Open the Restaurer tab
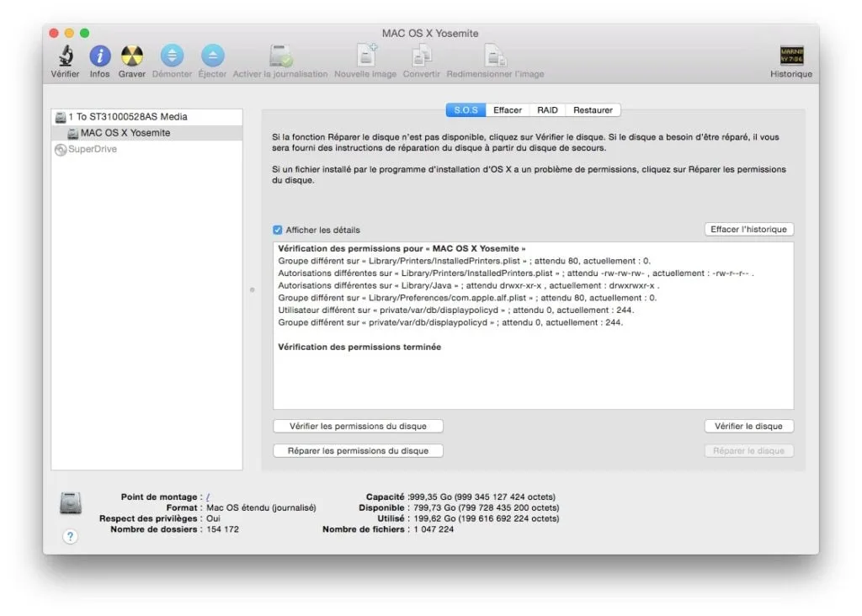The height and width of the screenshot is (616, 862). pos(593,110)
